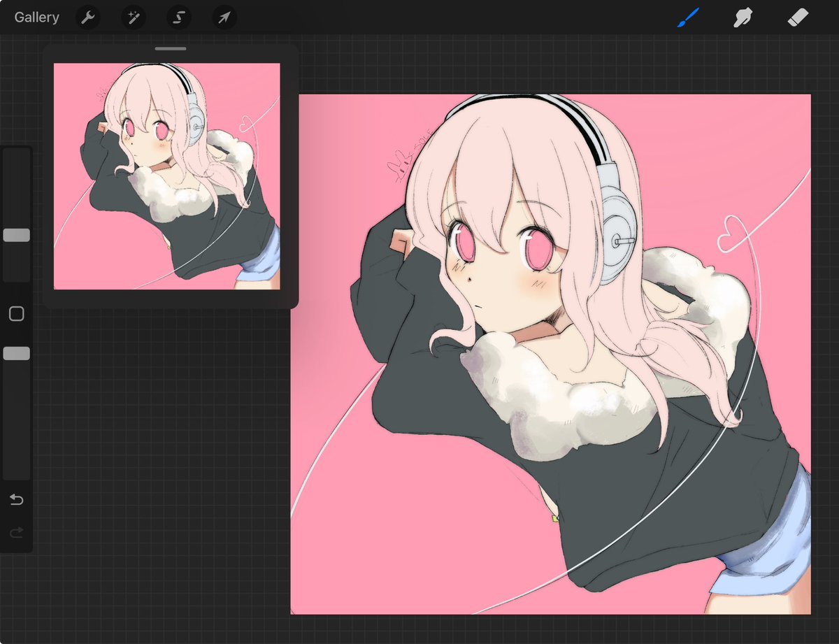839x644 pixels.
Task: Select the Brush paint tool
Action: tap(689, 17)
